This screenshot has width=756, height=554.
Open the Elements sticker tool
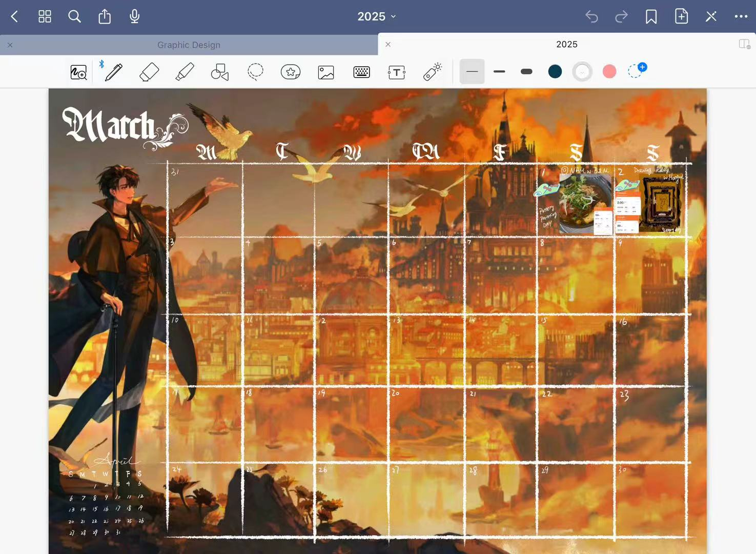[x=291, y=72]
